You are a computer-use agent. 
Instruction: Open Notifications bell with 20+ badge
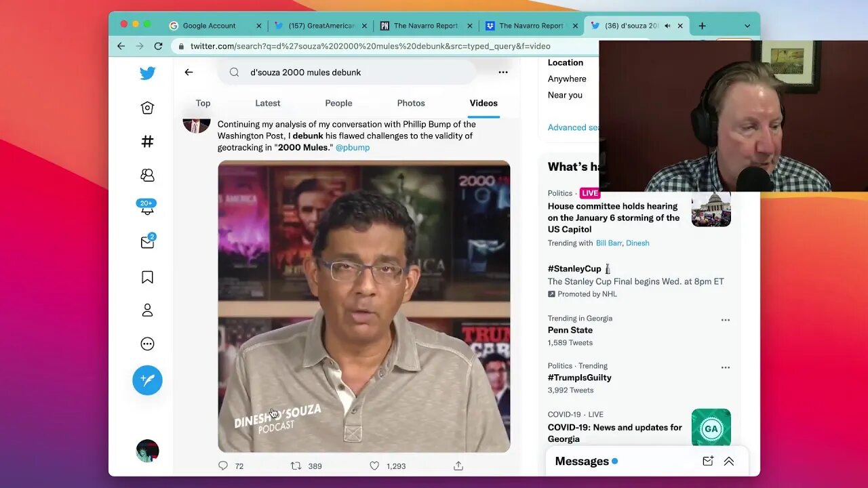point(147,208)
